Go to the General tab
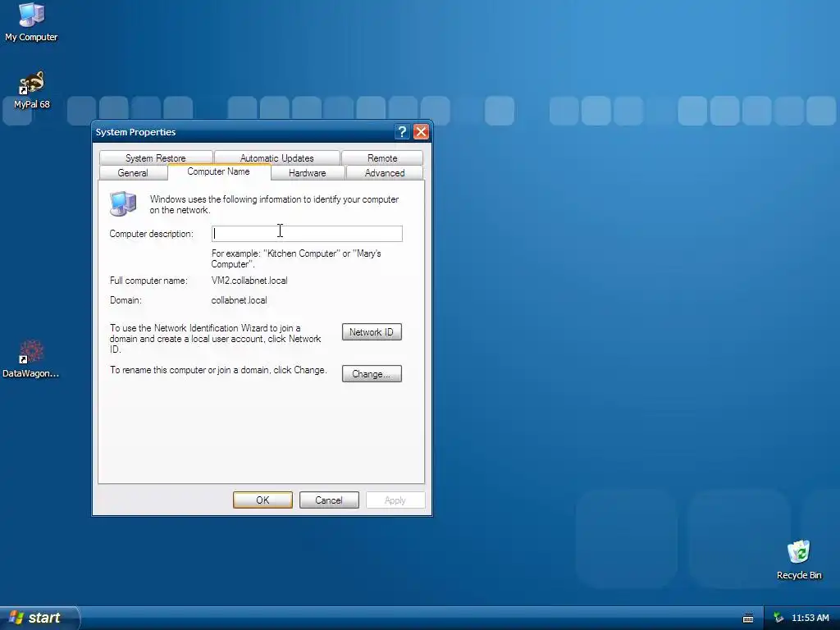 133,173
